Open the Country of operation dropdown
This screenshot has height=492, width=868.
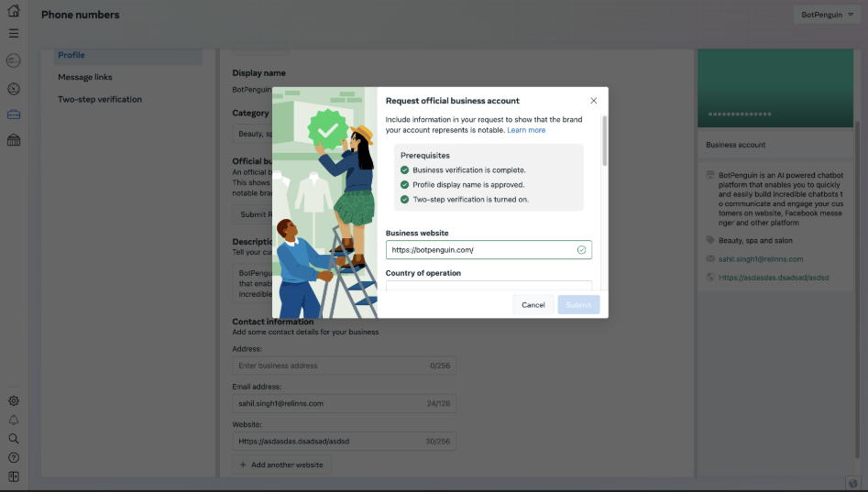pyautogui.click(x=488, y=286)
